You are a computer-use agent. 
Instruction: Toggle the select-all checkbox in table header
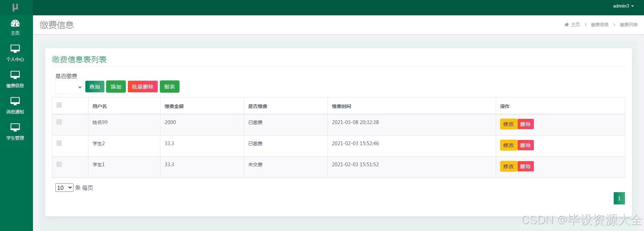59,105
